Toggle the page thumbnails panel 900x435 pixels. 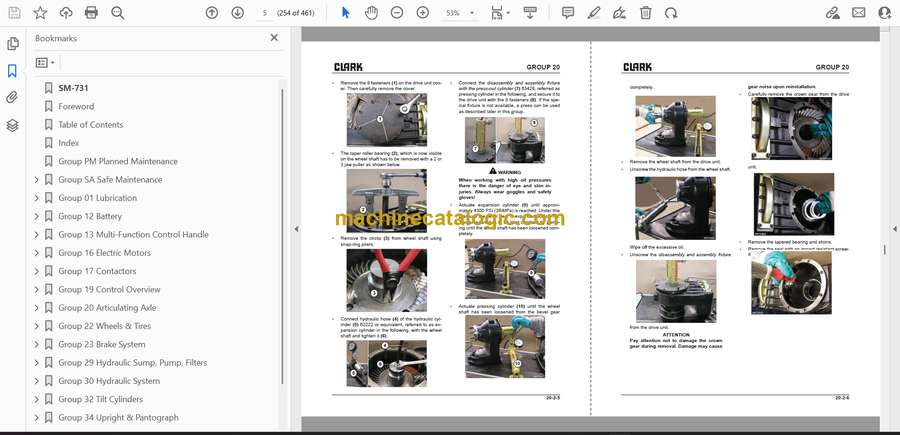pyautogui.click(x=13, y=44)
